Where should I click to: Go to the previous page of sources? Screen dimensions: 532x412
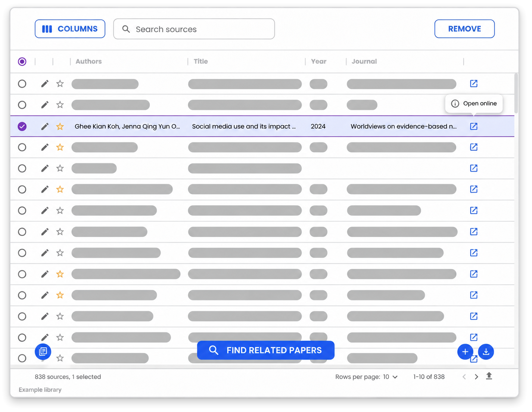coord(464,377)
